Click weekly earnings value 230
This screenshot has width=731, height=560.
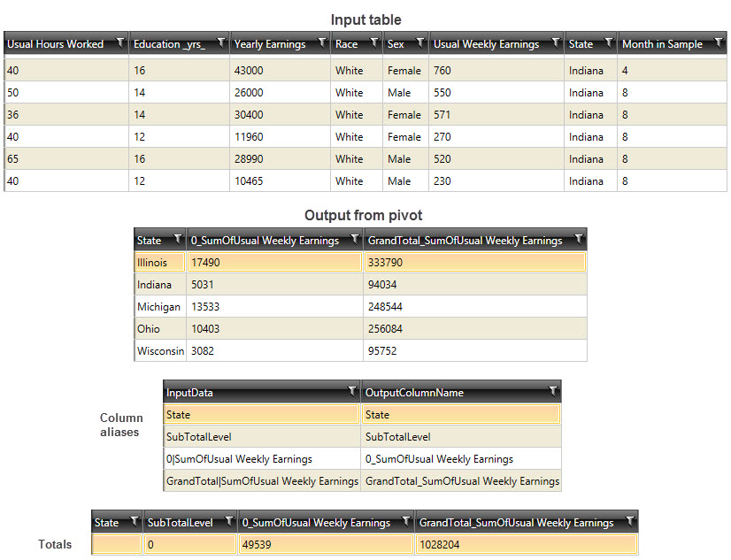496,181
